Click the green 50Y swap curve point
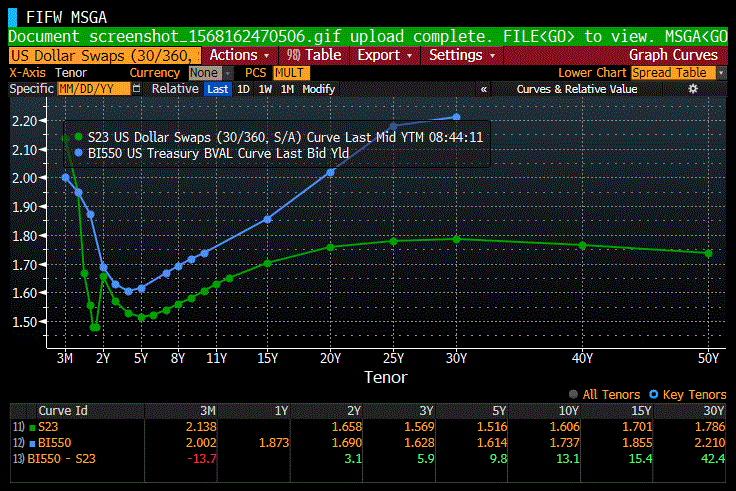 pos(708,253)
